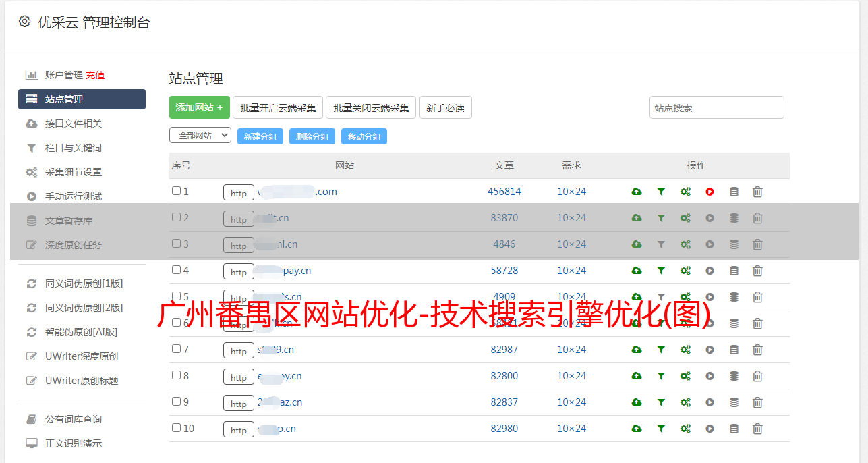This screenshot has height=463, width=868.
Task: Open database icon in row 10 (82980)
Action: (734, 429)
